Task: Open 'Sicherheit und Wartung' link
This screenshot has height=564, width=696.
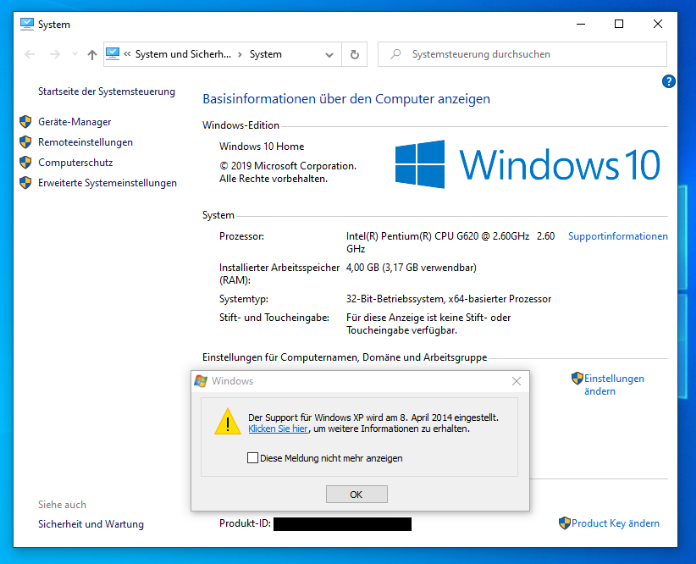Action: 91,524
